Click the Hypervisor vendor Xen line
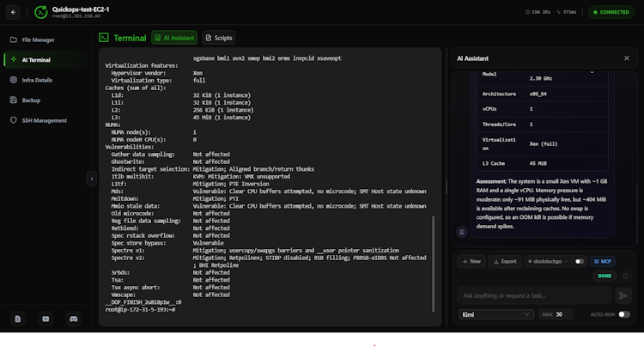Screen dimensions: 644x346 click(x=157, y=73)
